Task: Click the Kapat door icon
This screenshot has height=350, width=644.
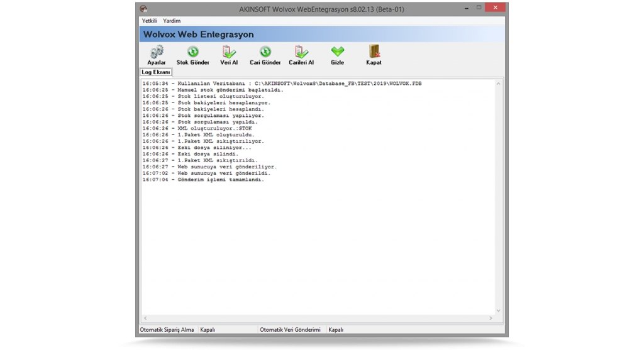Action: (x=374, y=52)
